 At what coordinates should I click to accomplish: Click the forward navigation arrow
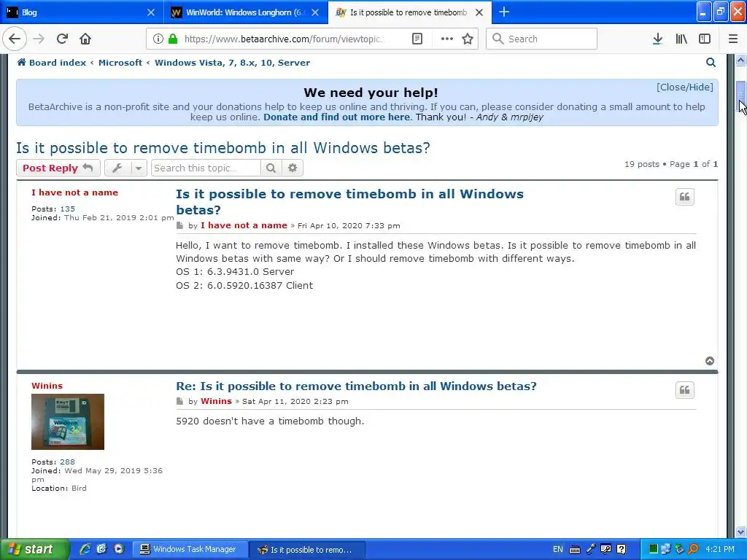tap(39, 39)
